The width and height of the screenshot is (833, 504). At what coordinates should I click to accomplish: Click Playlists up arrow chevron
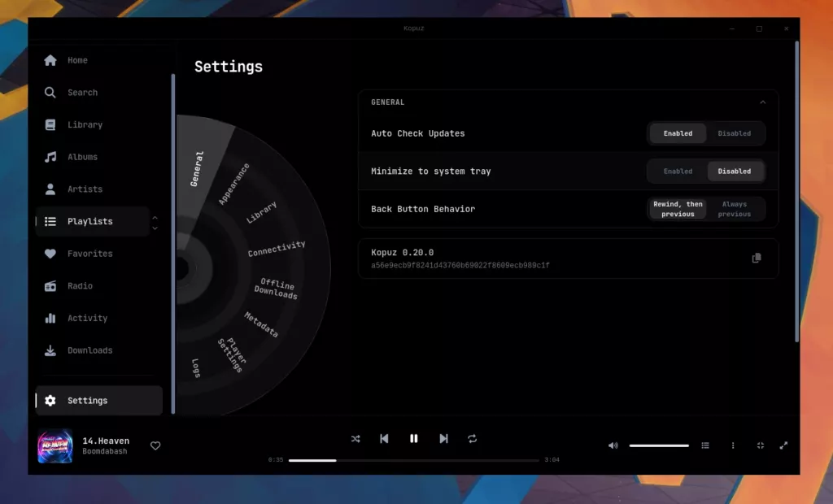point(155,217)
